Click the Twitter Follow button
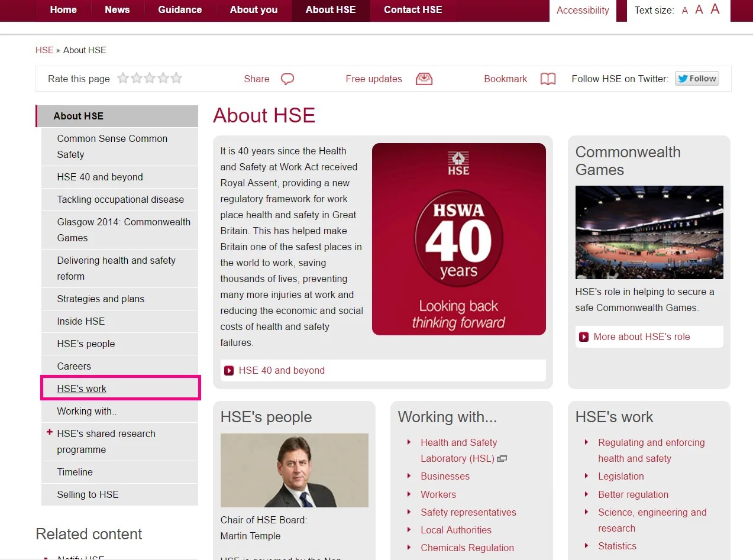The height and width of the screenshot is (560, 753). pyautogui.click(x=696, y=78)
